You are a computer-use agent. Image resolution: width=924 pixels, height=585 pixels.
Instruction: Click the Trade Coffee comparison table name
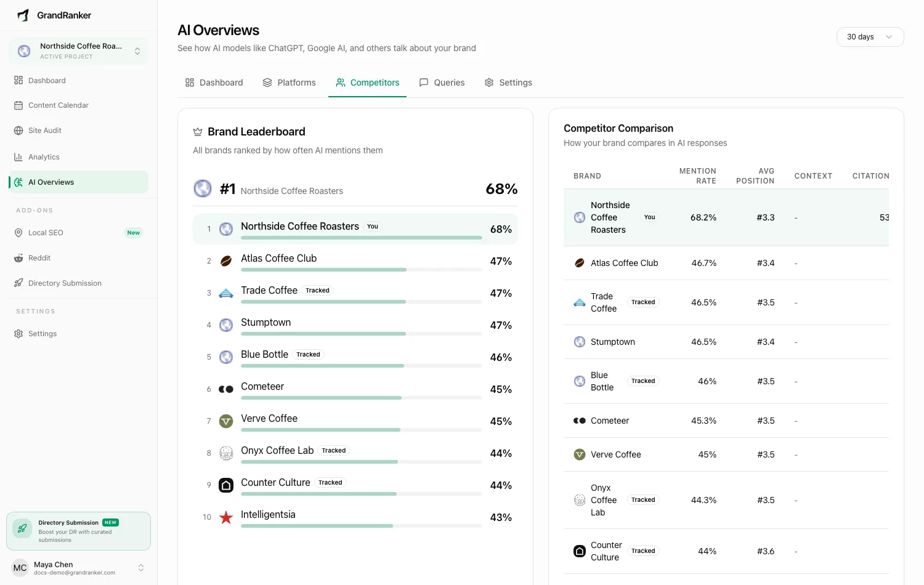tap(603, 302)
